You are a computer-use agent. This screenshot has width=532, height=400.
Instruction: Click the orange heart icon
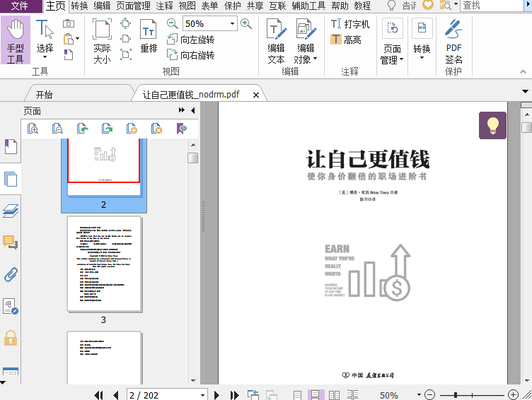(x=428, y=5)
